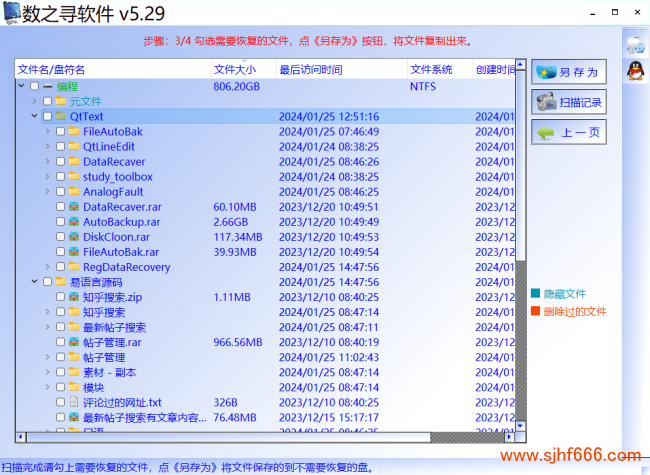This screenshot has width=650, height=475.
Task: Check the checkbox for 编程 drive
Action: pos(34,86)
